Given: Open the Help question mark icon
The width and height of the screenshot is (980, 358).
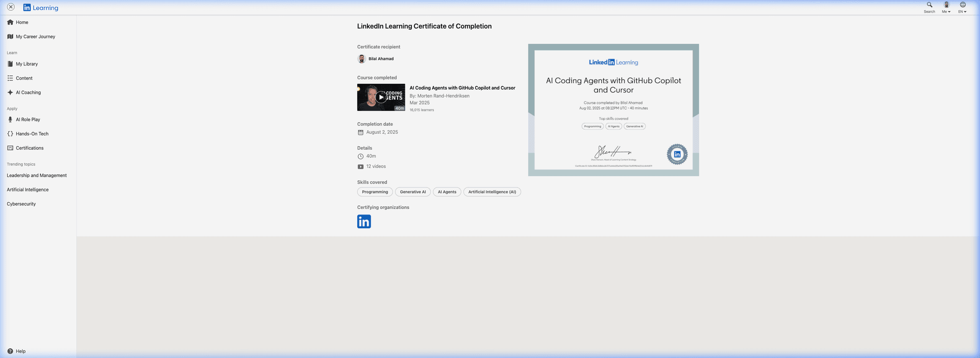Looking at the screenshot, I should [x=10, y=351].
